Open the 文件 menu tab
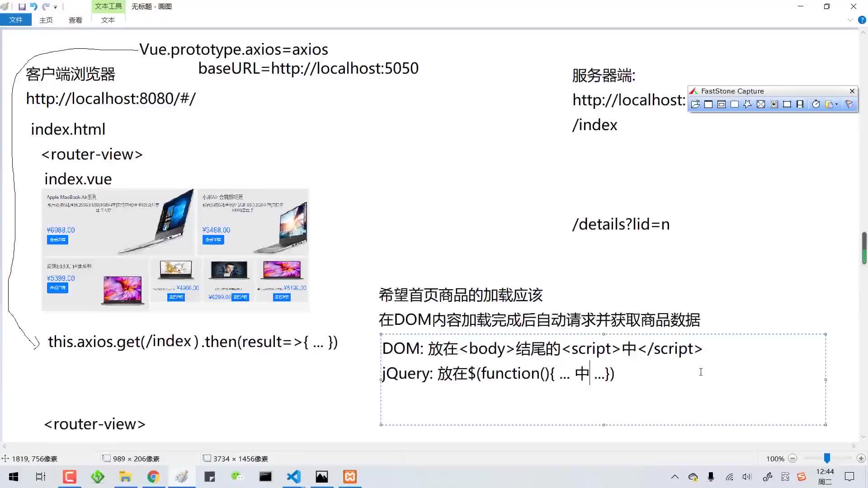868x488 pixels. [x=16, y=20]
